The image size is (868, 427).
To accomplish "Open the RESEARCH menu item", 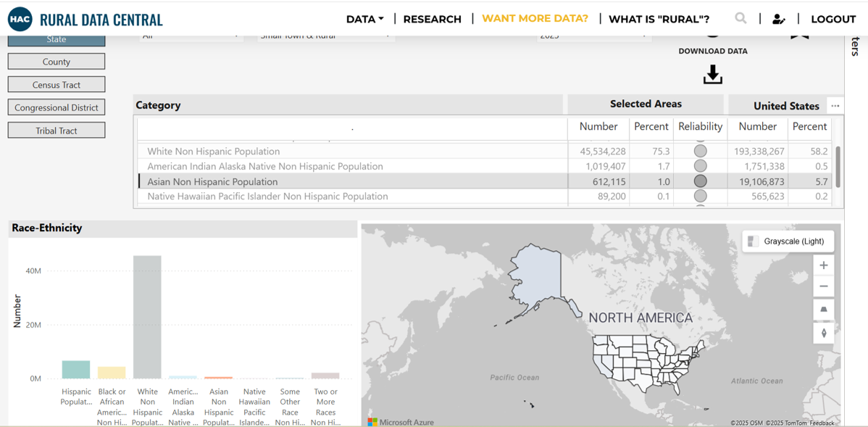I will click(x=432, y=19).
